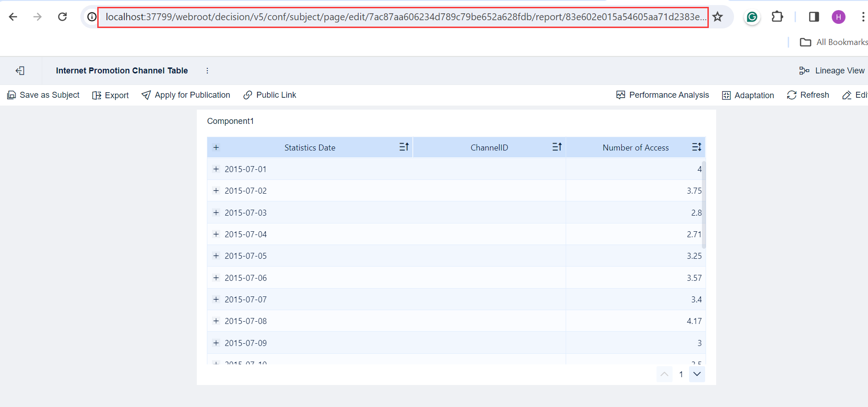Image resolution: width=868 pixels, height=407 pixels.
Task: Open the Chrome three-dot menu
Action: 862,17
